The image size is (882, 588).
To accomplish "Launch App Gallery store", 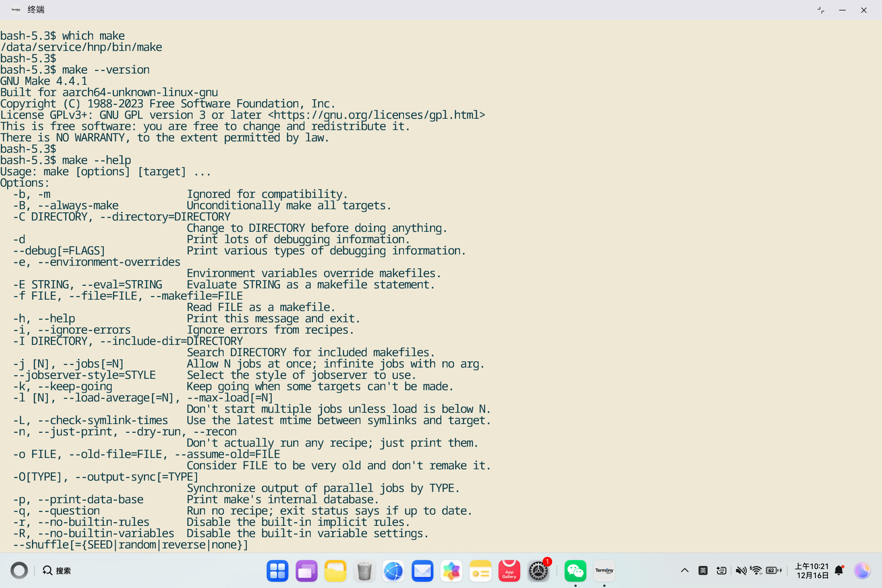I will coord(509,571).
